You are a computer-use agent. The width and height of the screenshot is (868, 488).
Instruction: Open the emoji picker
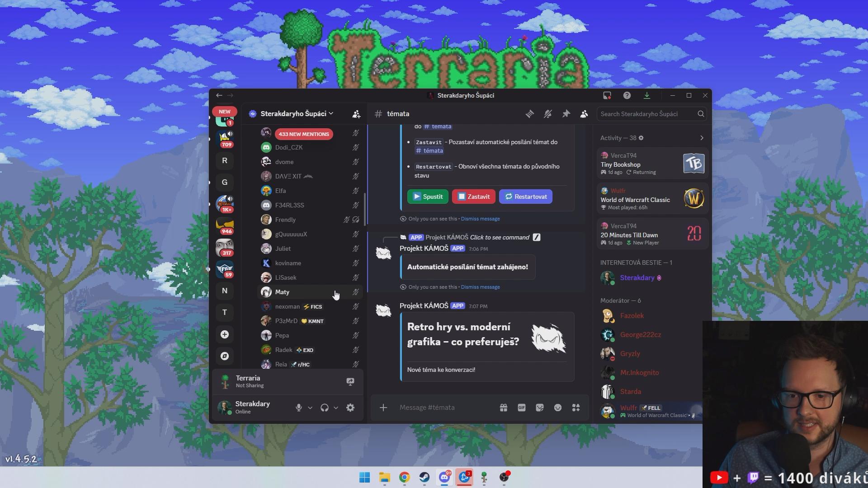[x=558, y=408]
